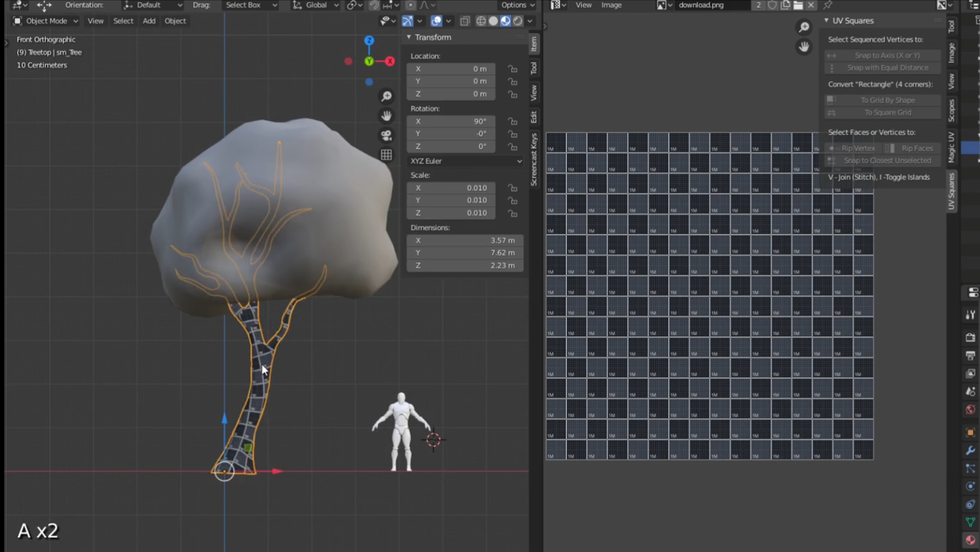Screen dimensions: 980x552
Task: Open the Object properties orange square icon
Action: coord(971,433)
